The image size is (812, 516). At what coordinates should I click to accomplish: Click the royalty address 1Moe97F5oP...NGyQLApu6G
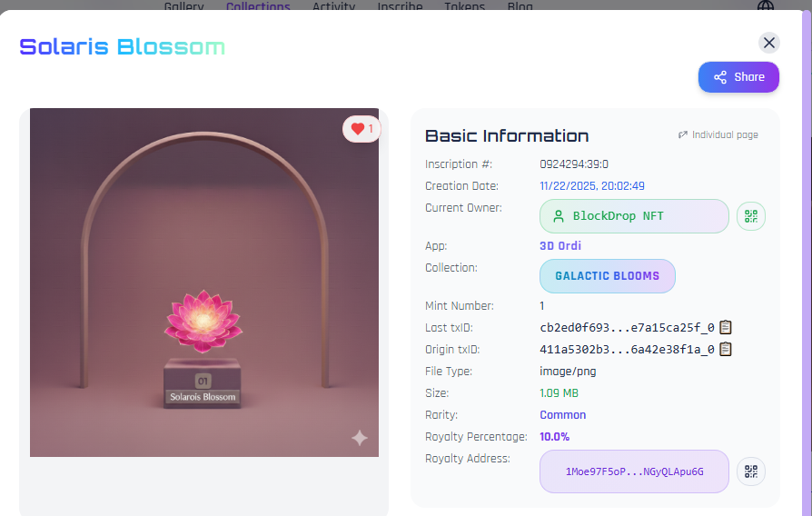[x=634, y=471]
